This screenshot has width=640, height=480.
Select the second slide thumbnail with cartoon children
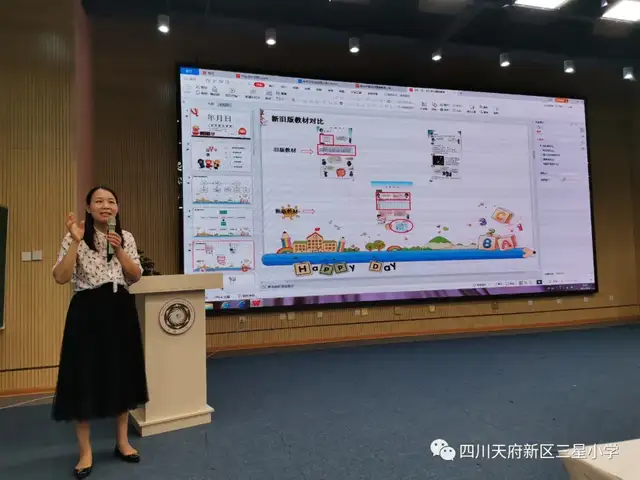[221, 157]
